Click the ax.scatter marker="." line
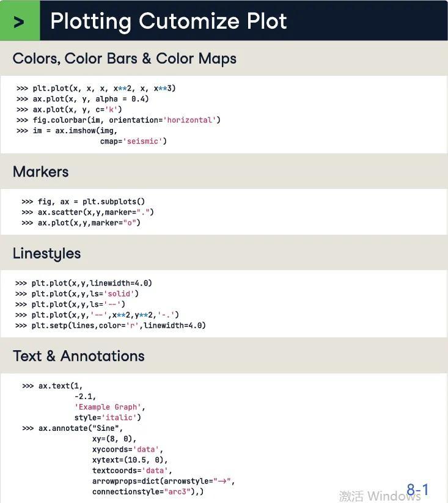 [95, 212]
